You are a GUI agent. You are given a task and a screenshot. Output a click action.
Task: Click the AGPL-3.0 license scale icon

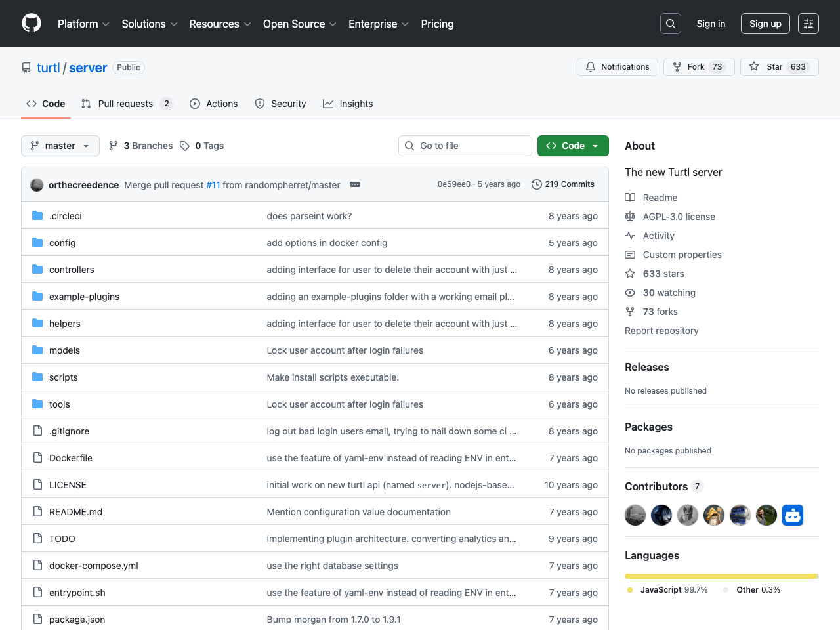click(x=629, y=217)
